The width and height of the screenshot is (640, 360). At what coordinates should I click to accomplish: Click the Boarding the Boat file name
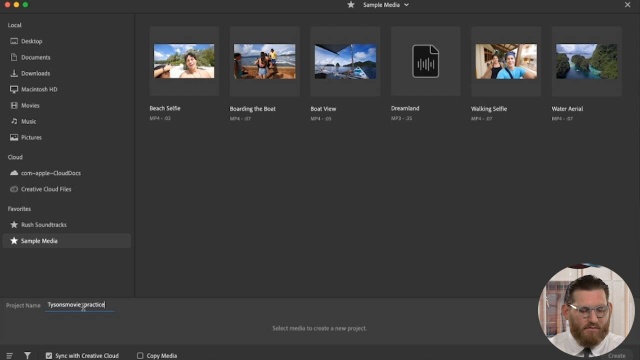[253, 109]
